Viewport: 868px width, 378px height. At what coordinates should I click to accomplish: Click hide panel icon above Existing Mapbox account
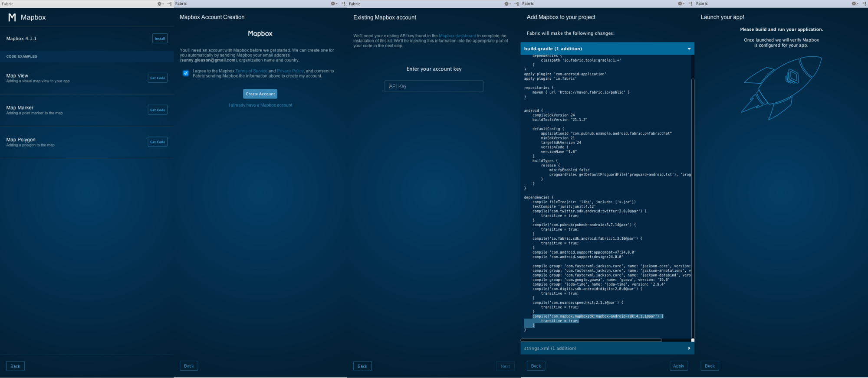click(516, 3)
